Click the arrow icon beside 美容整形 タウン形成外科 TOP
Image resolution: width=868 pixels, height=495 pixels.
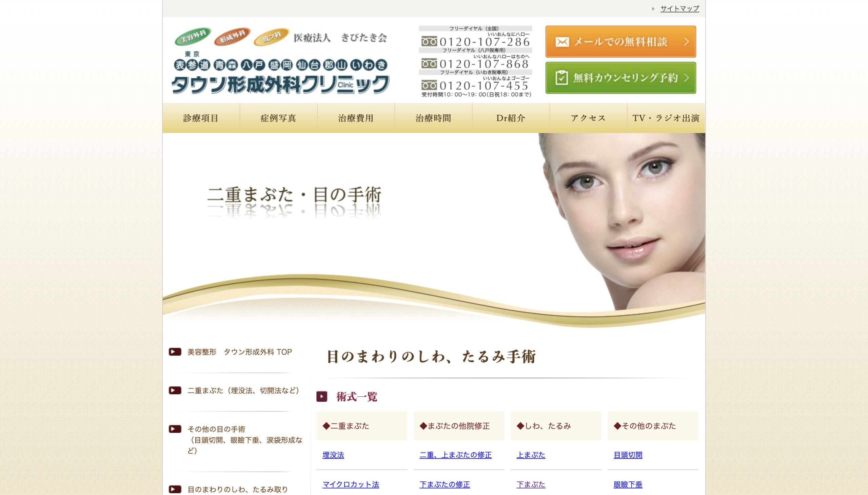click(175, 351)
